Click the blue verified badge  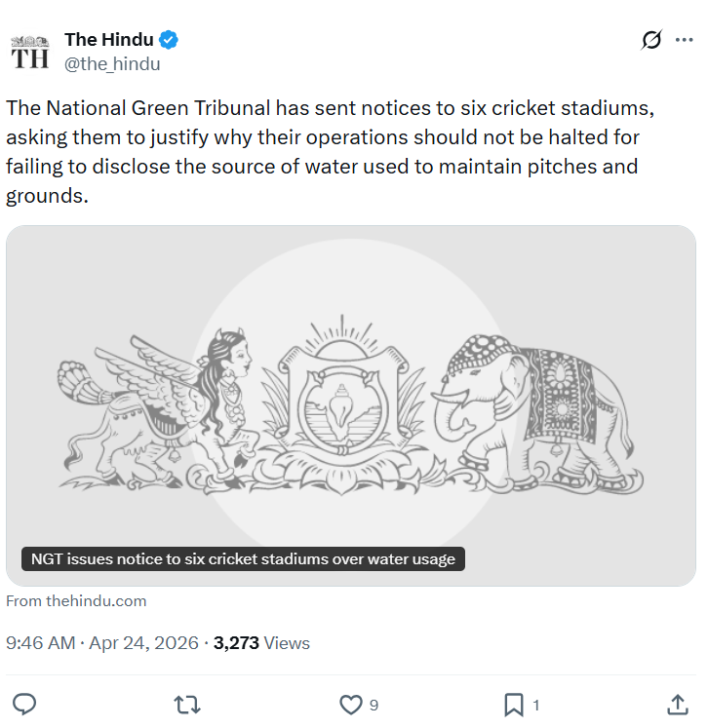(170, 40)
